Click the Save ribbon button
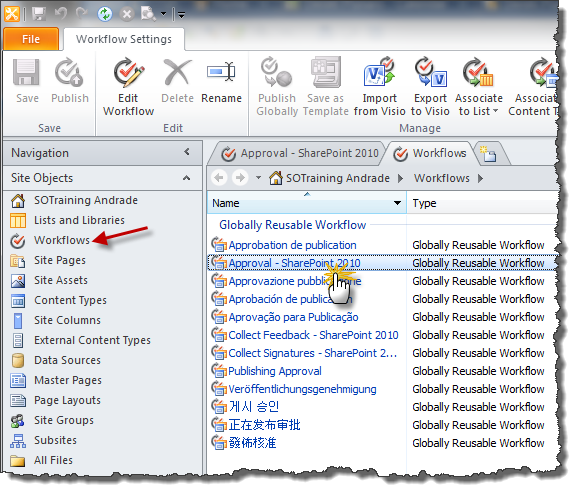 27,81
